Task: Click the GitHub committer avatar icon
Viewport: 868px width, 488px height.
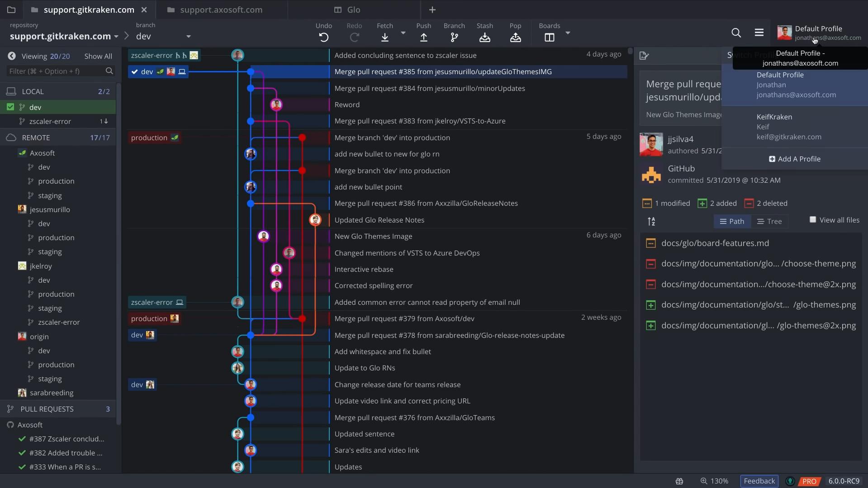Action: click(651, 174)
